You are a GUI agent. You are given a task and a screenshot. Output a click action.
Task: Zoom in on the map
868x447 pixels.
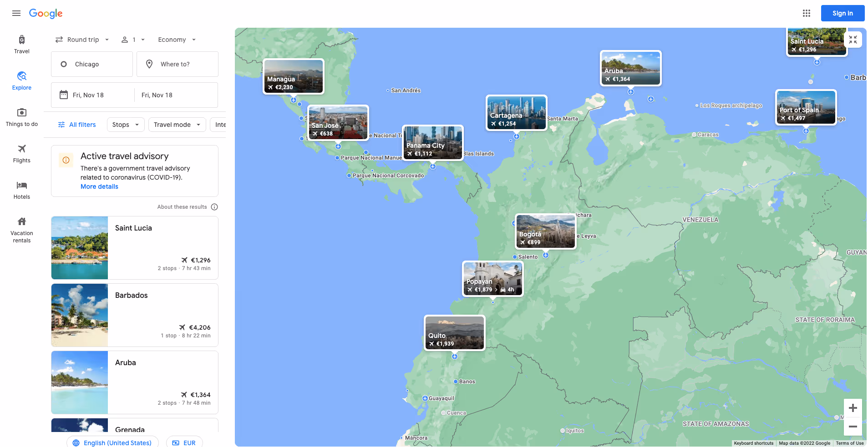[853, 408]
